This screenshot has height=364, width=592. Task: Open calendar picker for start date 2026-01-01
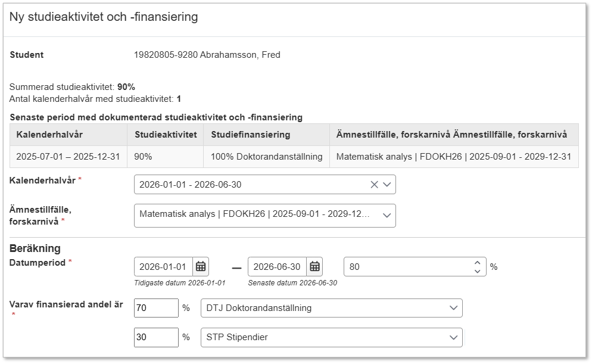click(x=201, y=266)
